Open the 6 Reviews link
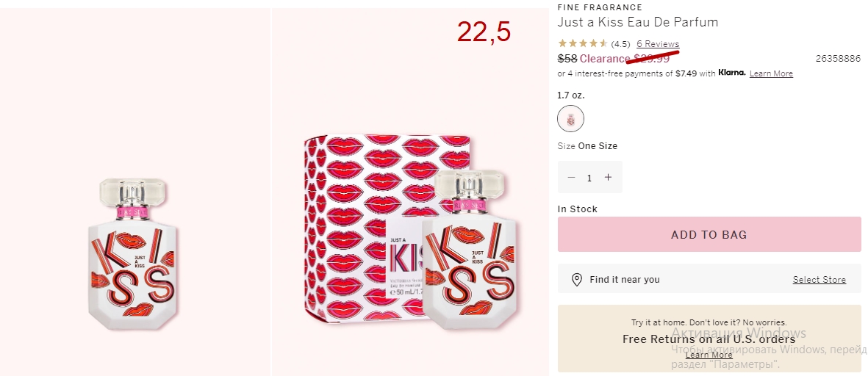 658,43
